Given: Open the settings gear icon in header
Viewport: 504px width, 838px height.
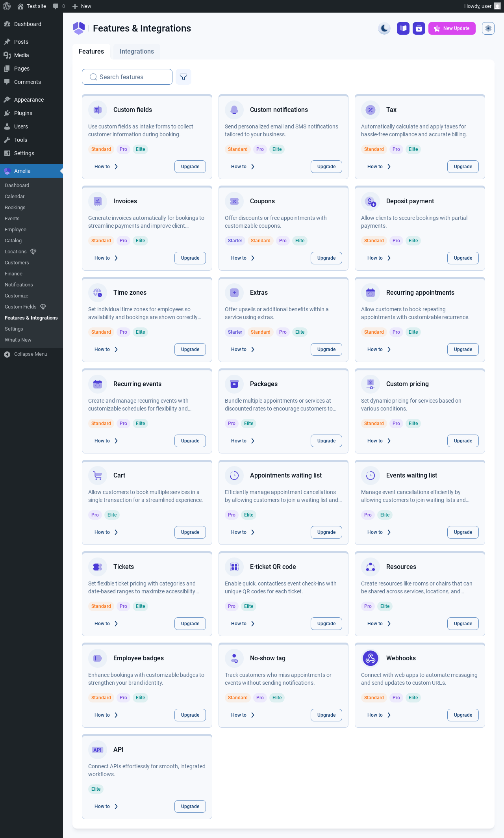Looking at the screenshot, I should 488,28.
